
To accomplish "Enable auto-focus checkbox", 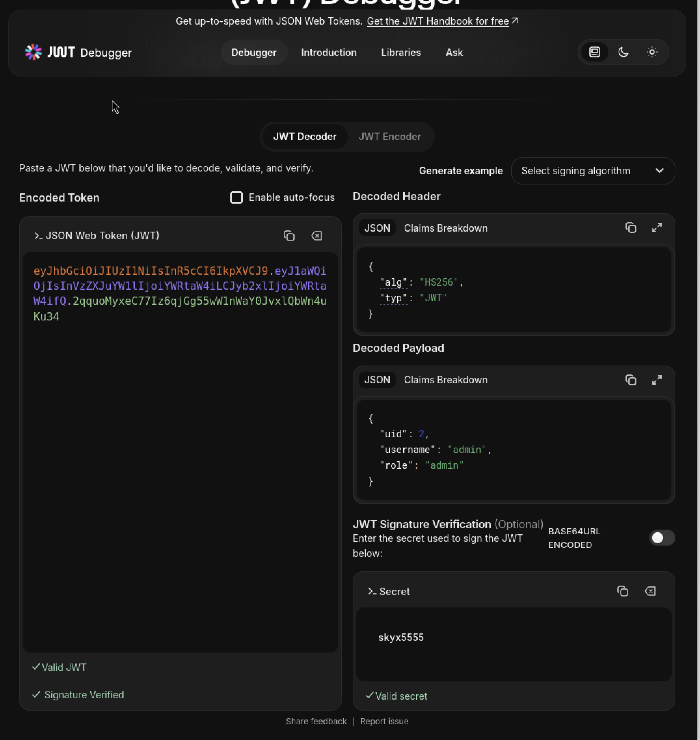I will point(236,197).
